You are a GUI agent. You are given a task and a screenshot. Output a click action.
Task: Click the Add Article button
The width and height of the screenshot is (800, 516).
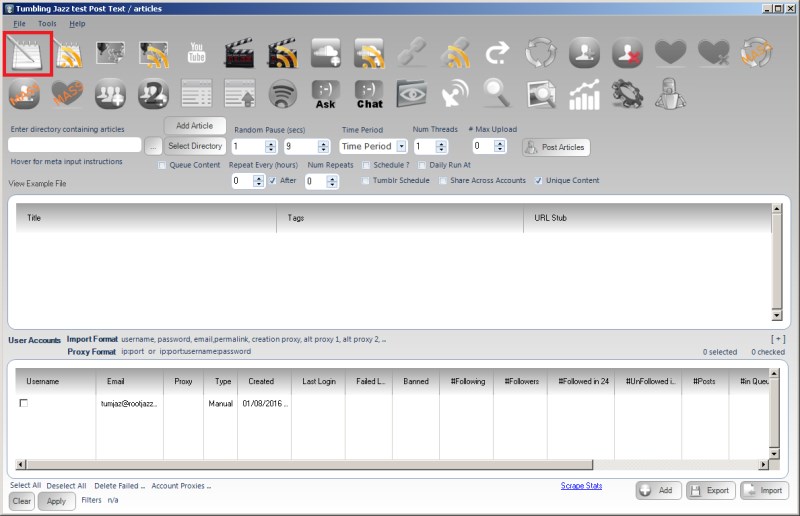[195, 126]
